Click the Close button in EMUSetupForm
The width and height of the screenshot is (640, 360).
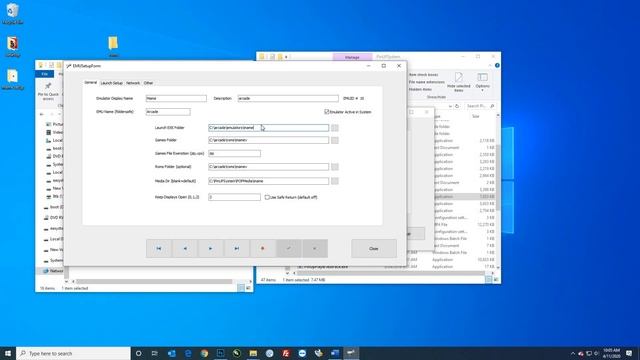click(x=373, y=248)
